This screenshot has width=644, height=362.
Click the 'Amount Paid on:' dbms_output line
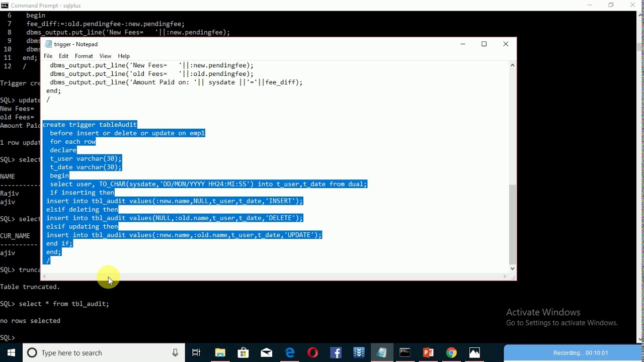click(176, 82)
